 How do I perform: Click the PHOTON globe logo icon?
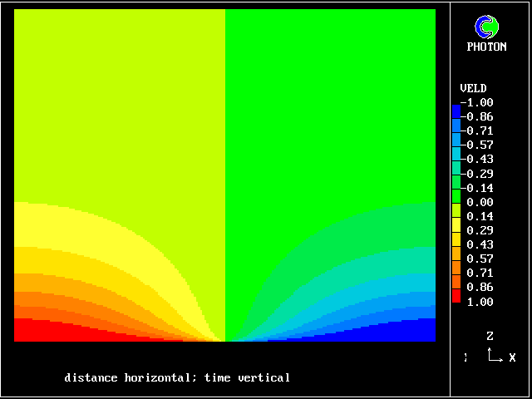pos(486,27)
